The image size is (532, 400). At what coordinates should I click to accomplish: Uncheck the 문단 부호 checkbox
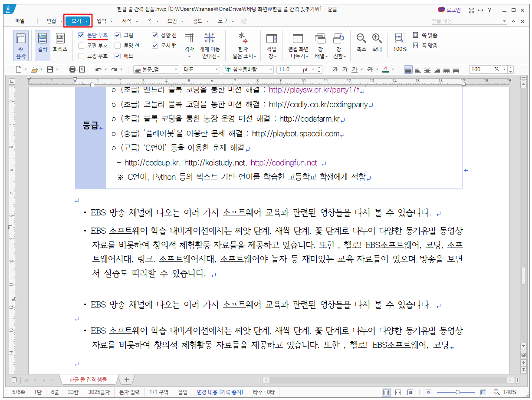coord(81,35)
